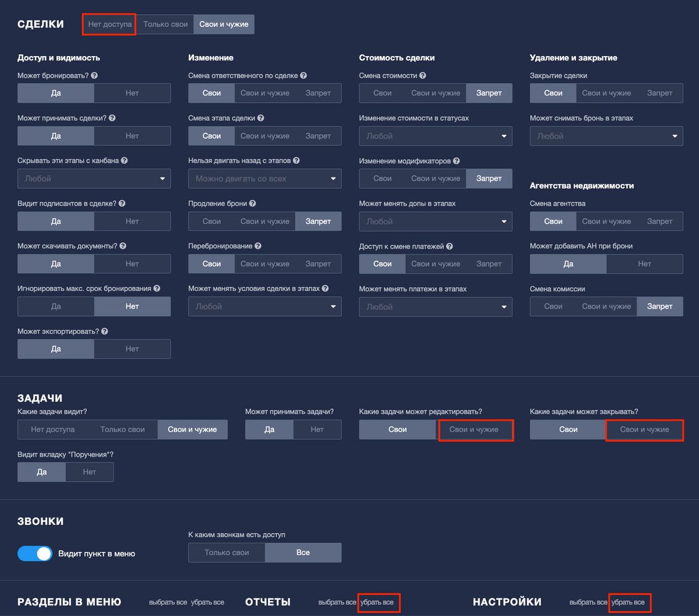
Task: Set 'Смена агентства' to Свои и чужие
Action: coord(606,221)
